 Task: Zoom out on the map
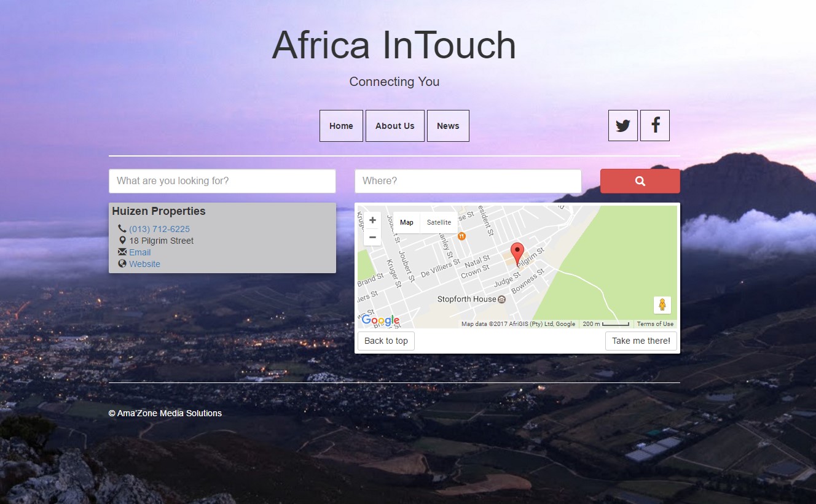372,237
